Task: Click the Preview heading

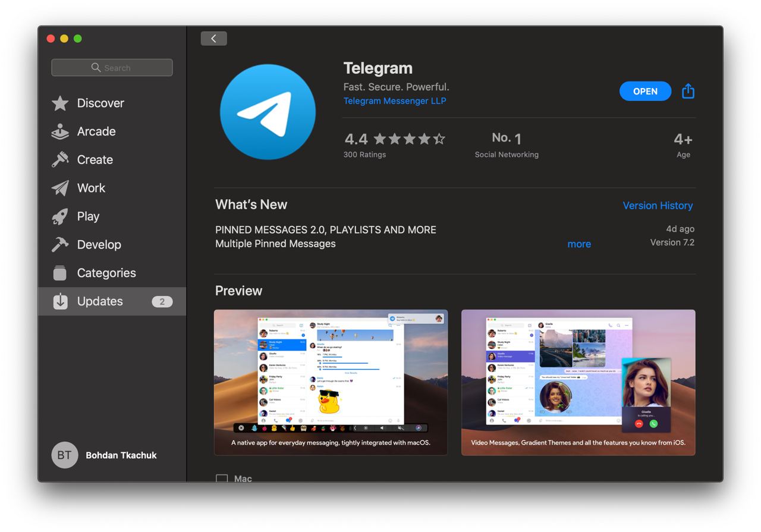Action: (238, 291)
